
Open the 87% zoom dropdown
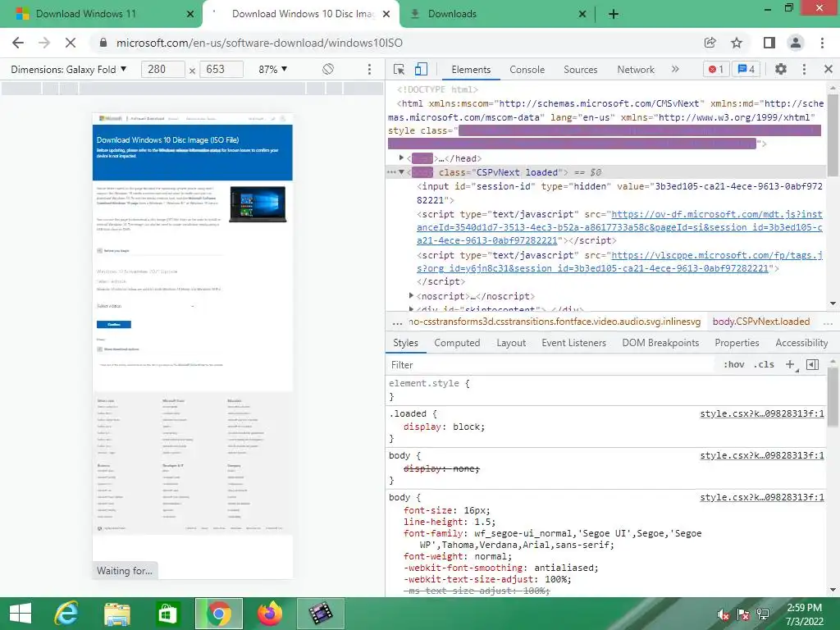click(x=272, y=69)
